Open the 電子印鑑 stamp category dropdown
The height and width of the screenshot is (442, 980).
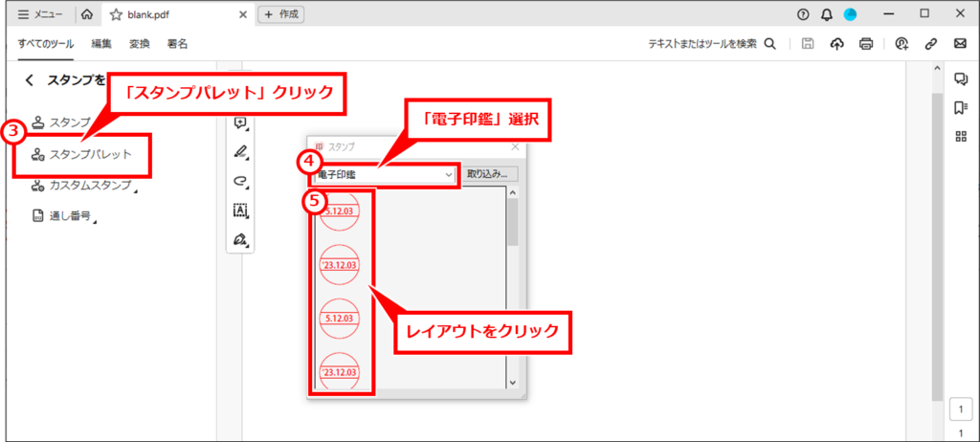point(385,175)
